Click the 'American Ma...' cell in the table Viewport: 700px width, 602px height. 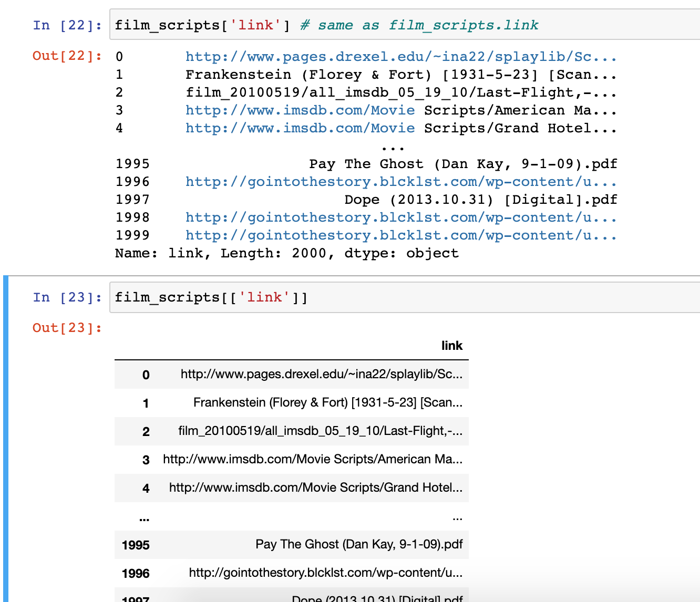[x=313, y=459]
